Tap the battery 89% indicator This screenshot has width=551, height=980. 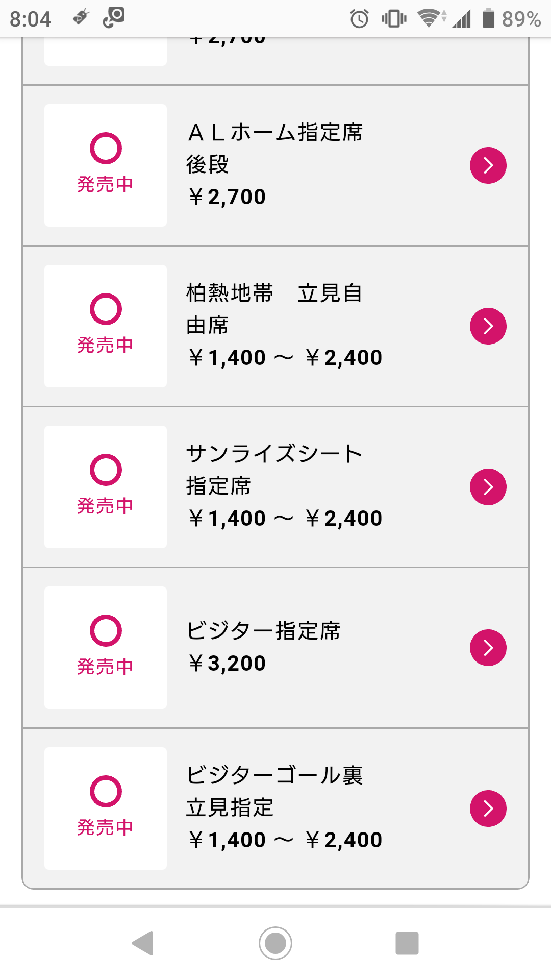coord(511,19)
